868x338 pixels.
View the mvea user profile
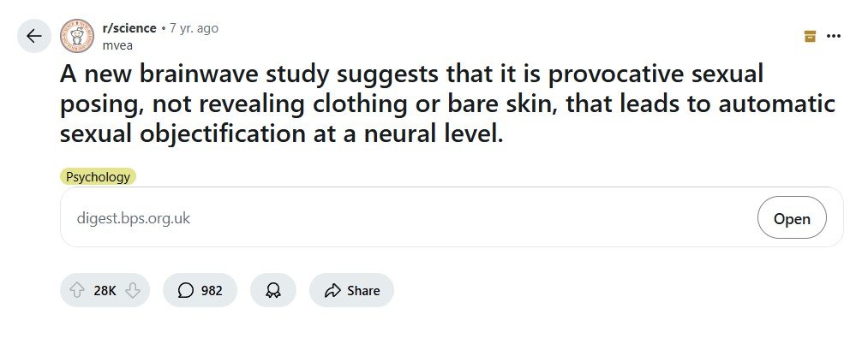117,45
